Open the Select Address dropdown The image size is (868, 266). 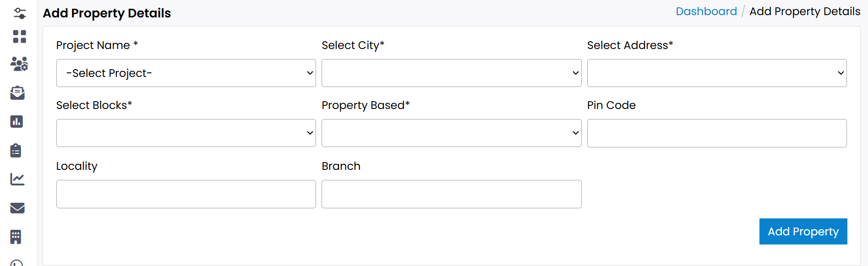coord(716,73)
